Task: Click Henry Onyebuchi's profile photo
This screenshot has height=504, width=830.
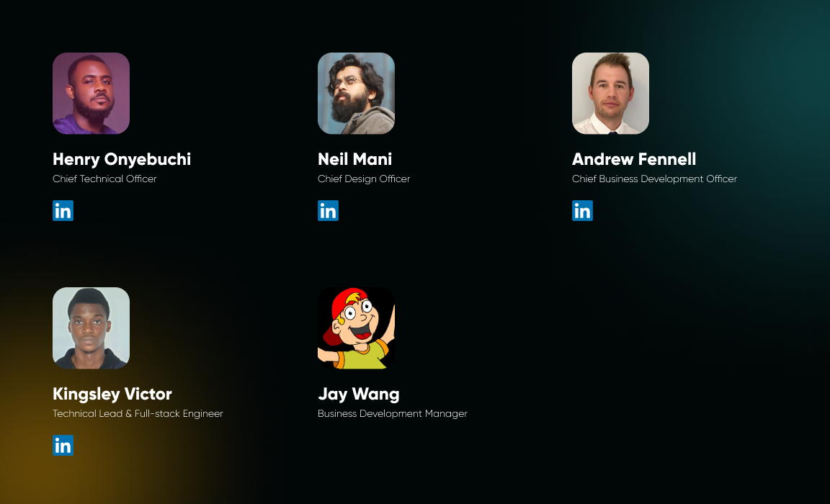Action: click(91, 93)
